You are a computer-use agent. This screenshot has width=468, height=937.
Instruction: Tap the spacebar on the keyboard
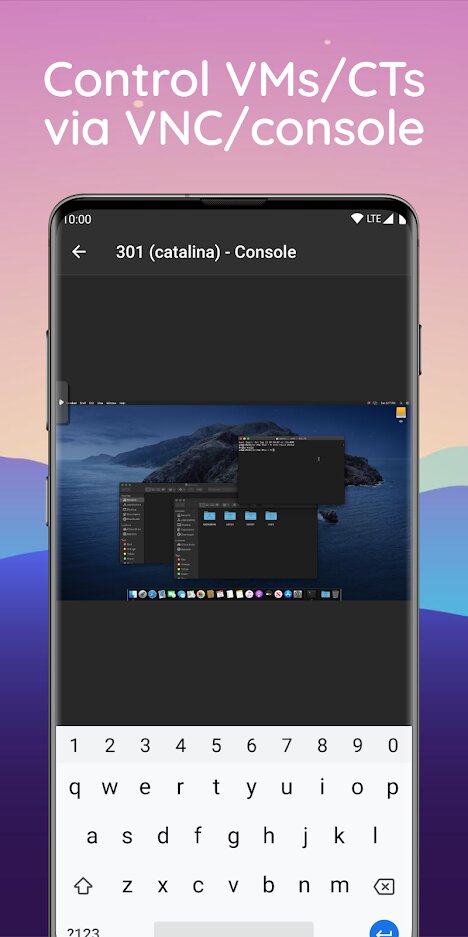coord(234,930)
